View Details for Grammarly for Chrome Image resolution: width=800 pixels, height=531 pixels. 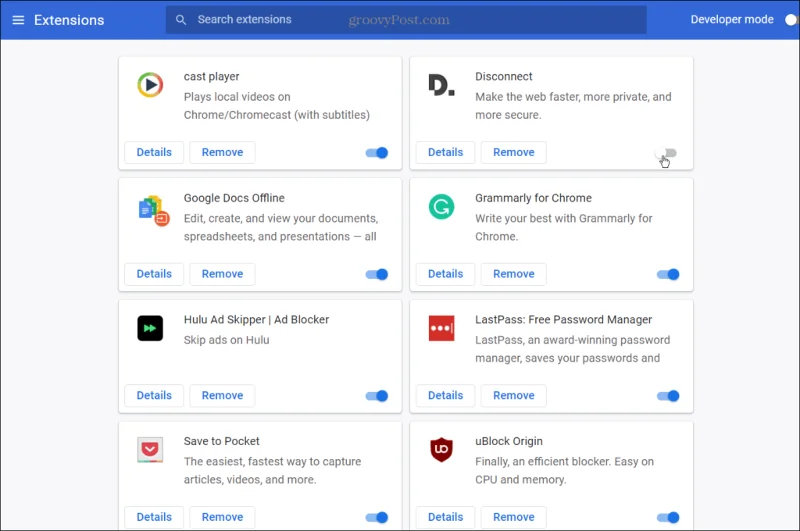[445, 274]
